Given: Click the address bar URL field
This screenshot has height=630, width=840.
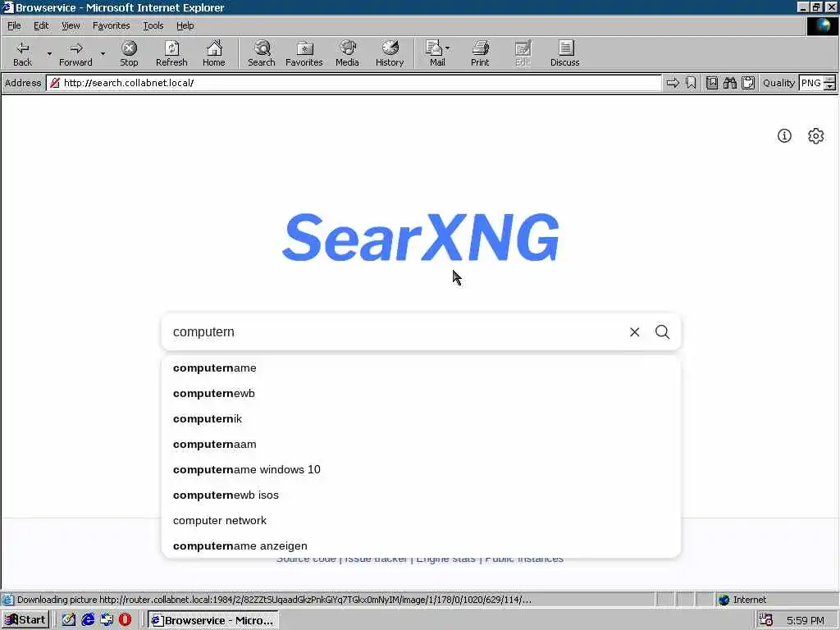Looking at the screenshot, I should (x=354, y=83).
